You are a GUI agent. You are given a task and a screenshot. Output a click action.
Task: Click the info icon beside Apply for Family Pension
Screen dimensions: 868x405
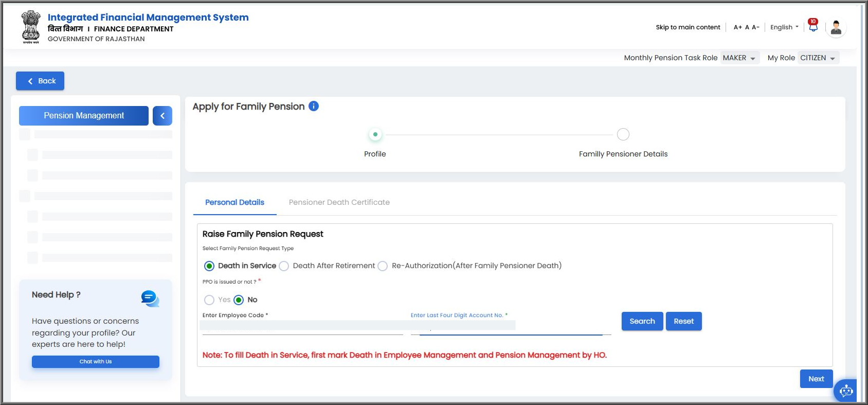pyautogui.click(x=314, y=106)
